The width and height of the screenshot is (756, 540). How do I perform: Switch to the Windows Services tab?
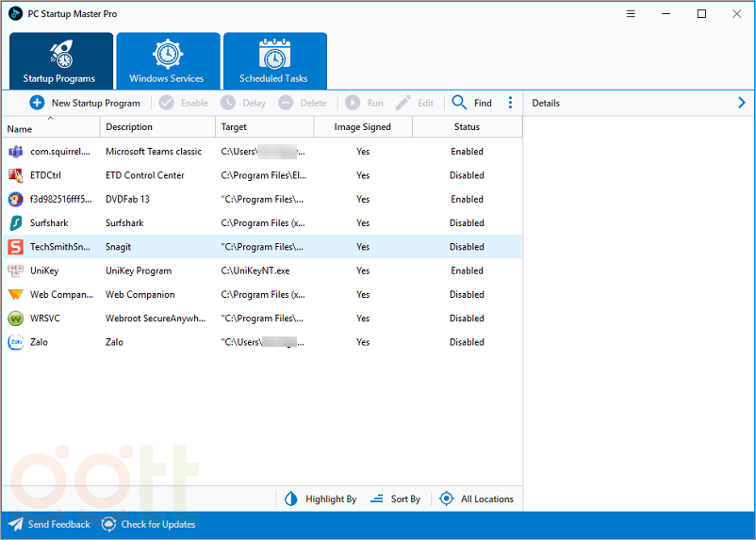168,61
